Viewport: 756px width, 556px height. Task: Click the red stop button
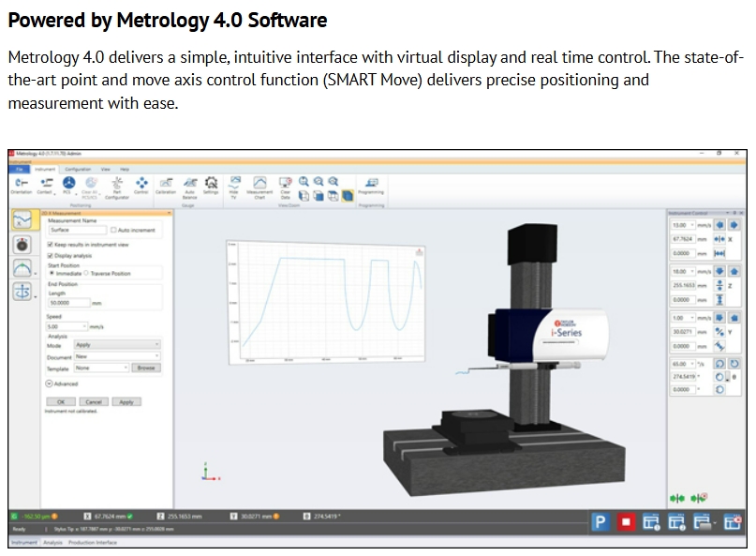[x=626, y=521]
